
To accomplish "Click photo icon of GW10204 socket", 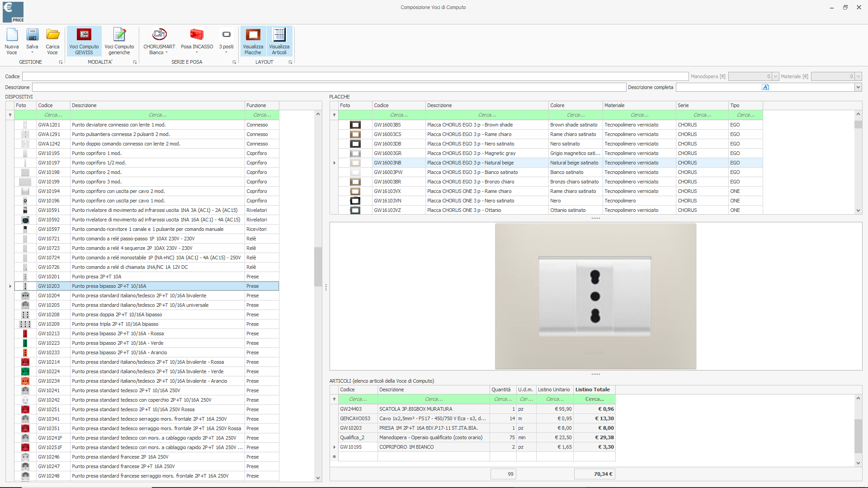I will click(x=25, y=296).
